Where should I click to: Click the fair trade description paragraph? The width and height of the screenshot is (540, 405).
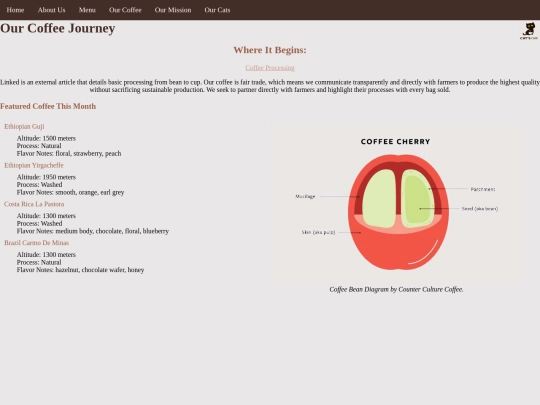coord(270,86)
